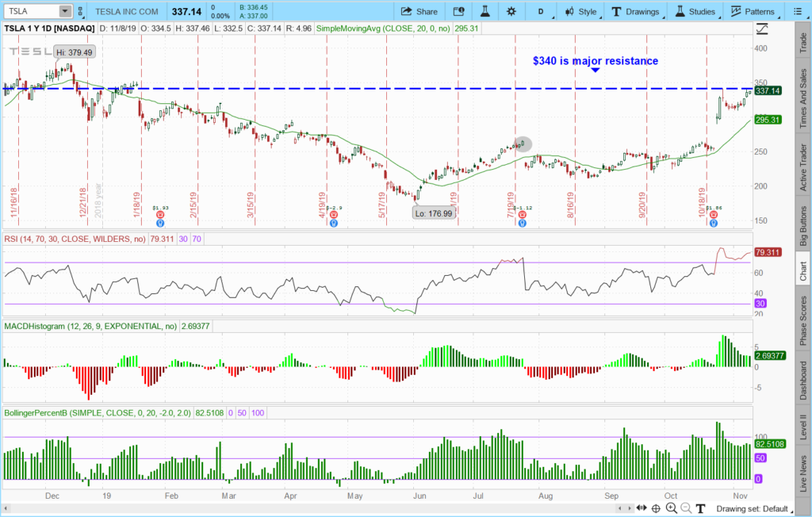Image resolution: width=812 pixels, height=517 pixels.
Task: Click the 82.5108 Bollinger axis label
Action: point(770,444)
